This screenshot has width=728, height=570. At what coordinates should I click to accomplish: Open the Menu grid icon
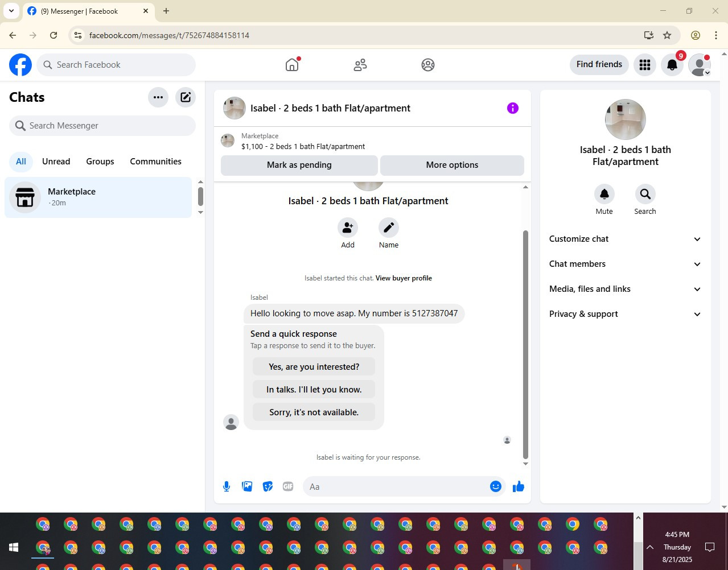(x=645, y=65)
